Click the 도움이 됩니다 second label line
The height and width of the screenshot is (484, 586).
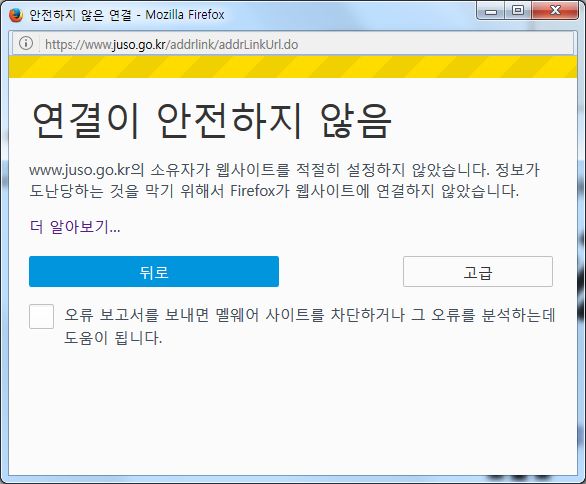[113, 337]
